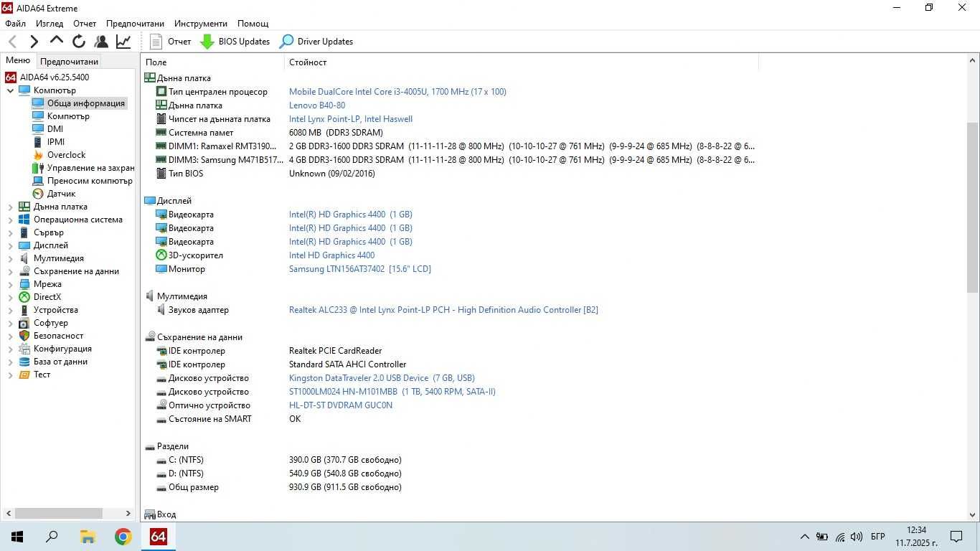Viewport: 980px width, 551px height.
Task: Click the vertical scrollbar of the details pane
Action: click(973, 207)
